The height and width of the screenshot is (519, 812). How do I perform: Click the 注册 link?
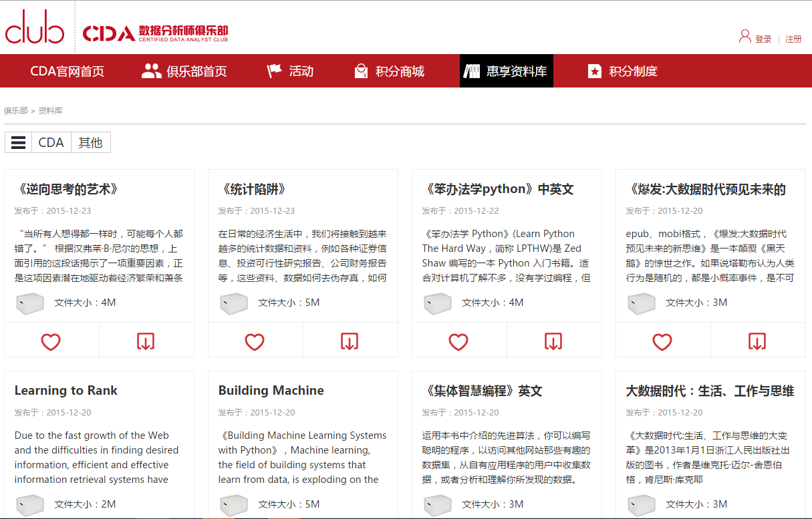[x=793, y=39]
